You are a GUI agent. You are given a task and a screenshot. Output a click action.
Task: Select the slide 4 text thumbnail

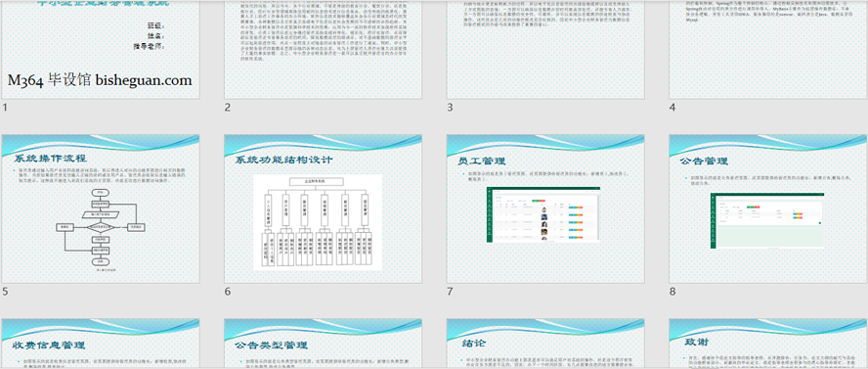[x=768, y=49]
